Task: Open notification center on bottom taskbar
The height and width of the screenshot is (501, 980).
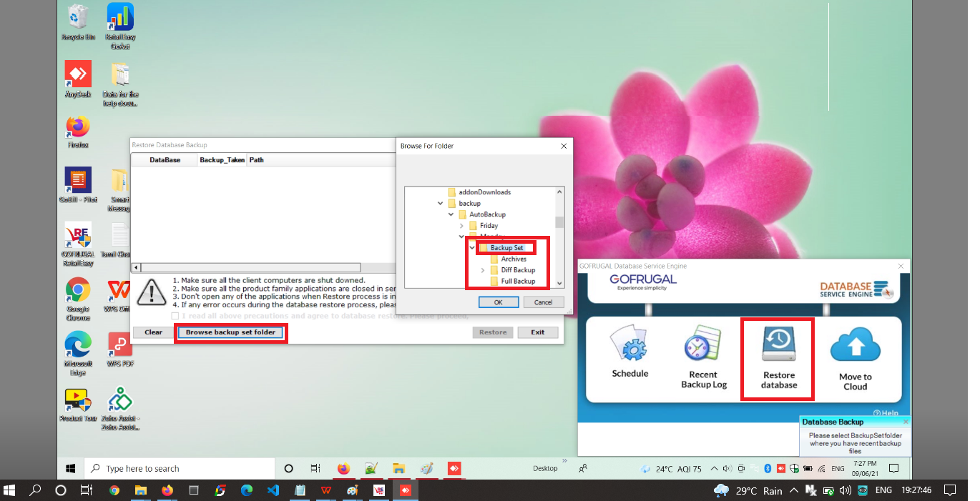Action: click(x=949, y=491)
